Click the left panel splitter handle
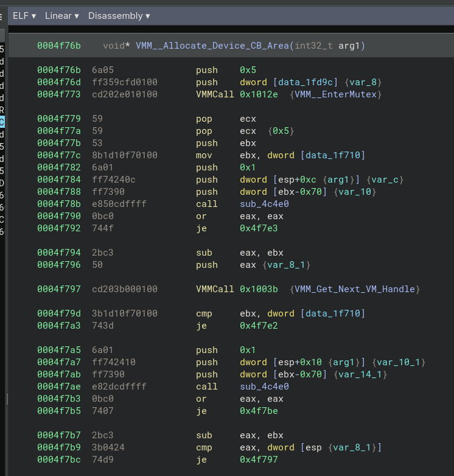 pyautogui.click(x=7, y=399)
